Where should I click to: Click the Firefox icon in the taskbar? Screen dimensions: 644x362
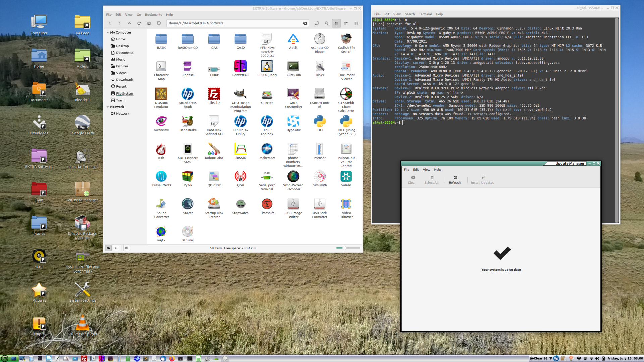[x=172, y=358]
